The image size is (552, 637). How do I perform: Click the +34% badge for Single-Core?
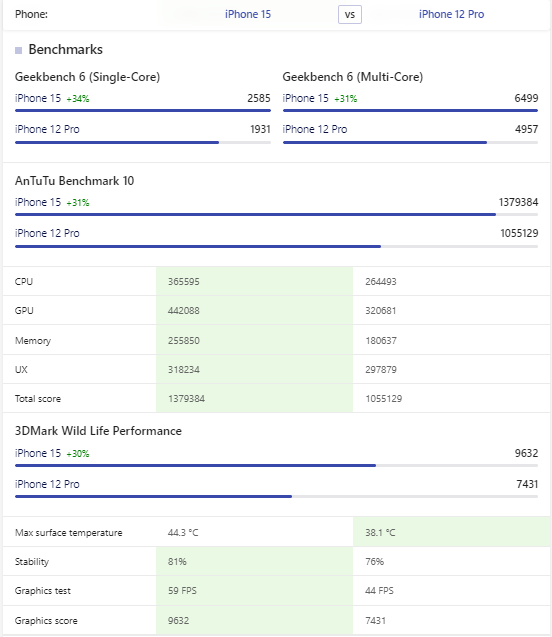78,99
